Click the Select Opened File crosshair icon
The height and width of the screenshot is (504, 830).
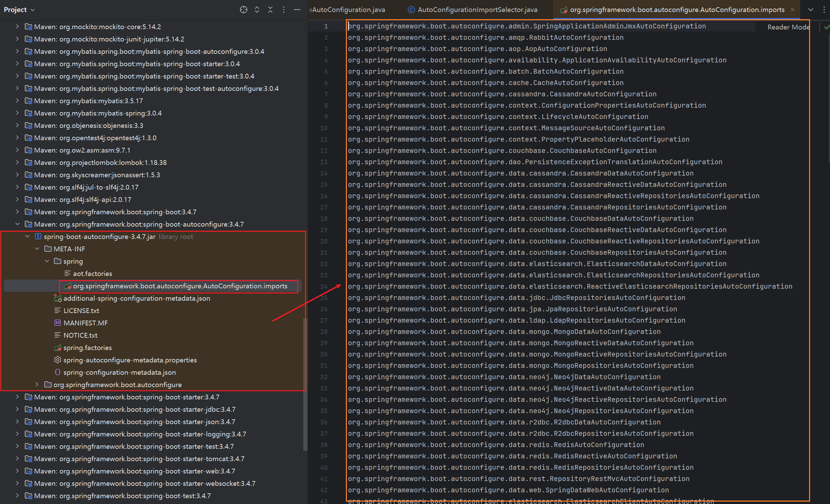(243, 10)
